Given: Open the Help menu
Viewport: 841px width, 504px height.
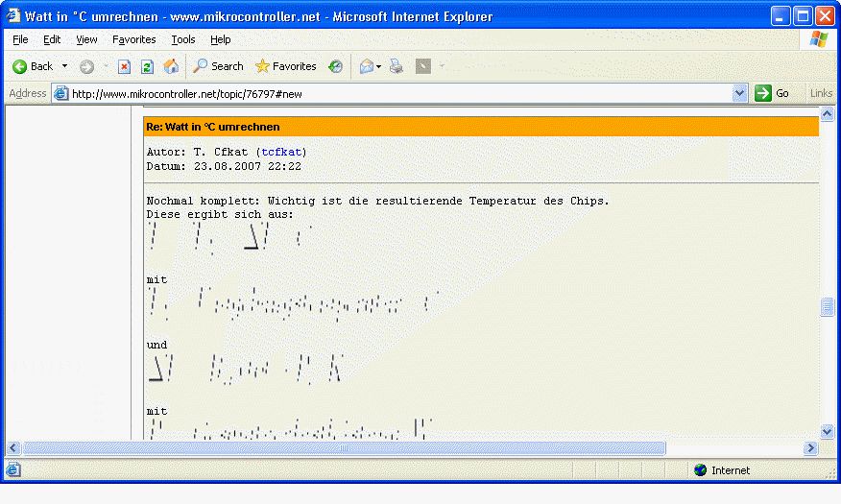Looking at the screenshot, I should (x=221, y=39).
